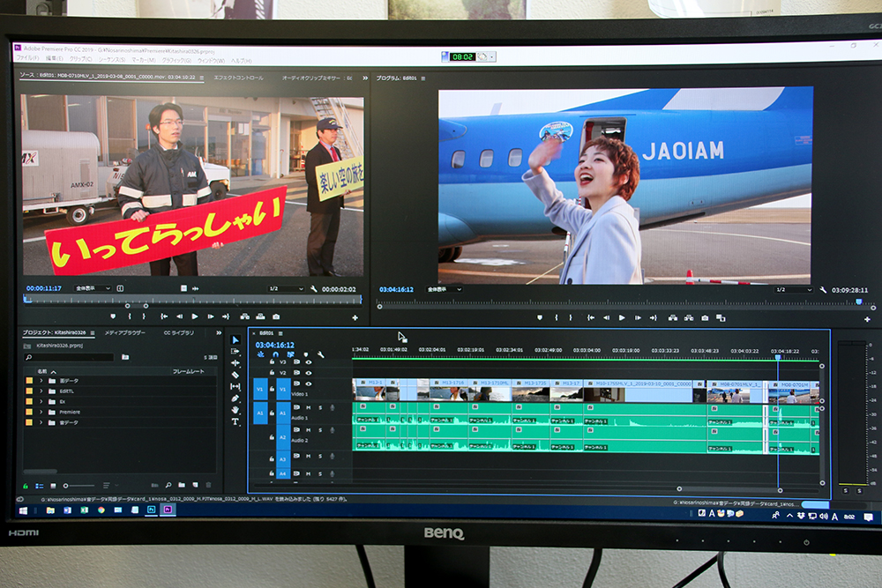Image resolution: width=882 pixels, height=588 pixels.
Task: Open the ファイル(F) menu
Action: pyautogui.click(x=27, y=58)
